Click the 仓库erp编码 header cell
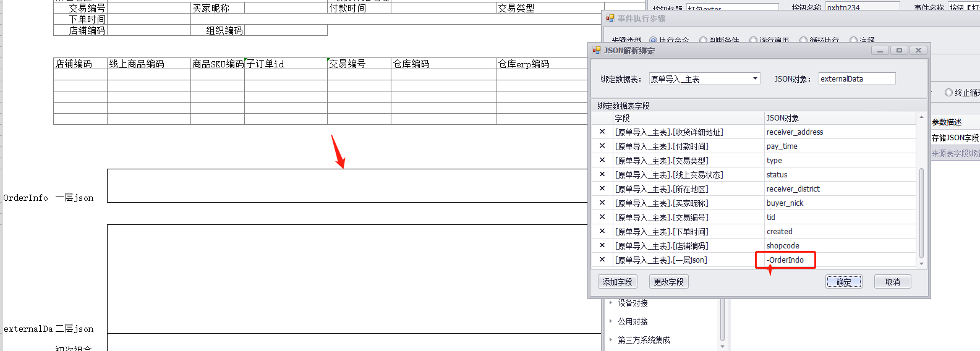Viewport: 980px width, 351px height. coord(542,64)
